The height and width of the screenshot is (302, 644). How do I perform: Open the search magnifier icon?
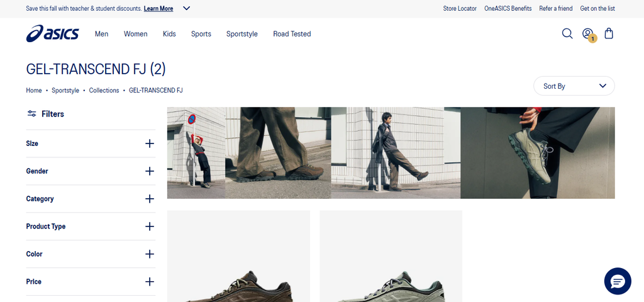(567, 33)
